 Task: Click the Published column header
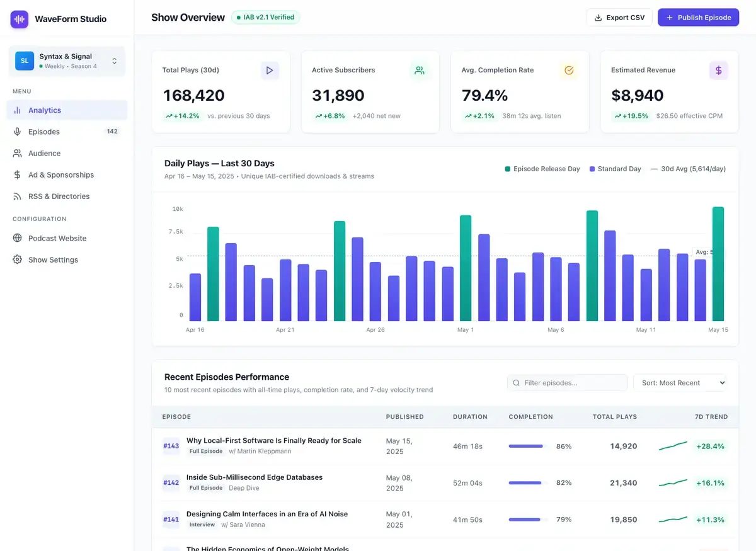point(404,417)
